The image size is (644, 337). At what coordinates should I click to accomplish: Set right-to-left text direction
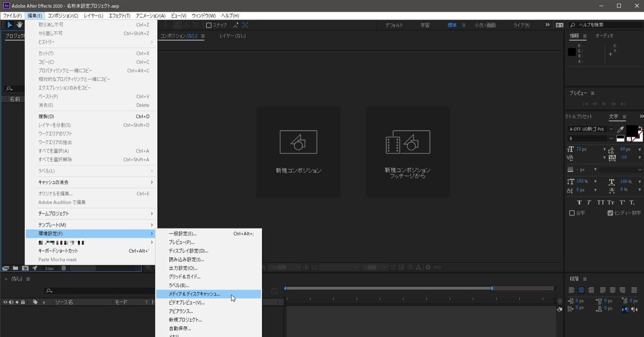(635, 310)
